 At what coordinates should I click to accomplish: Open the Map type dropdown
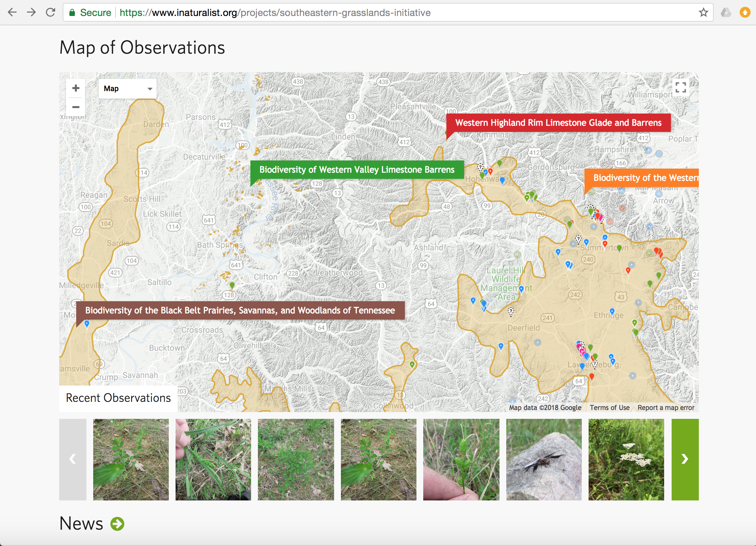128,89
